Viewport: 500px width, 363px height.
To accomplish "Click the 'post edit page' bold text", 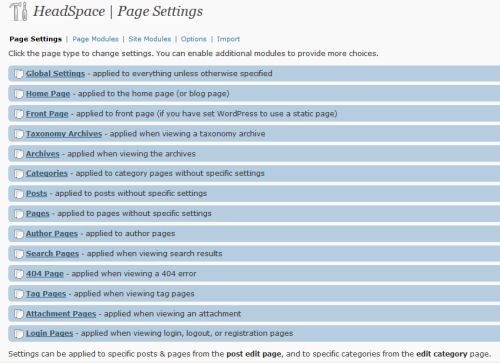I will pyautogui.click(x=254, y=354).
